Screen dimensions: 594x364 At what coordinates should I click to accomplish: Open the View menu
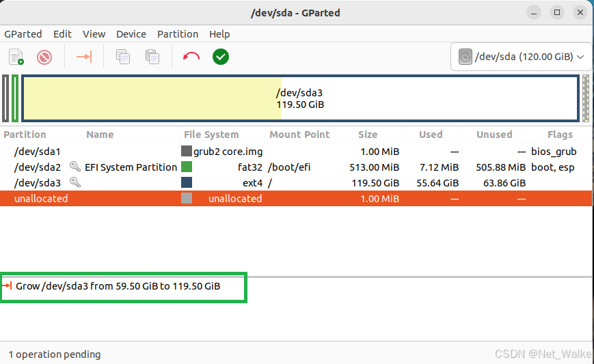(x=94, y=34)
